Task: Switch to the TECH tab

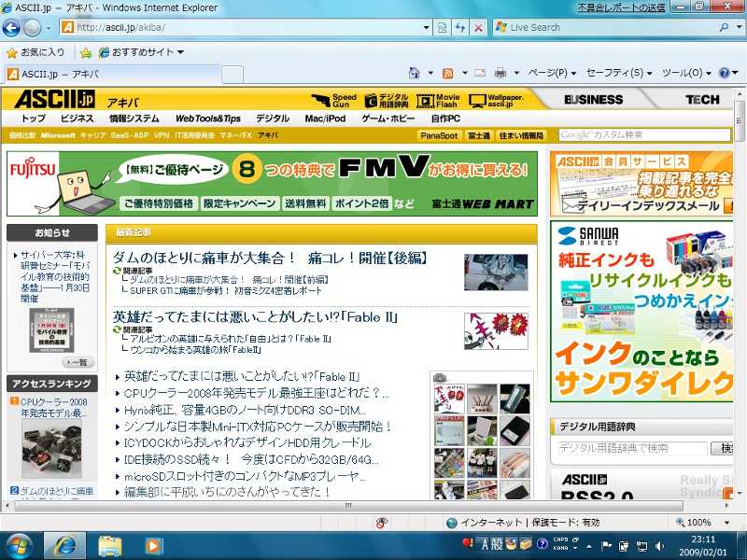Action: coord(703,100)
